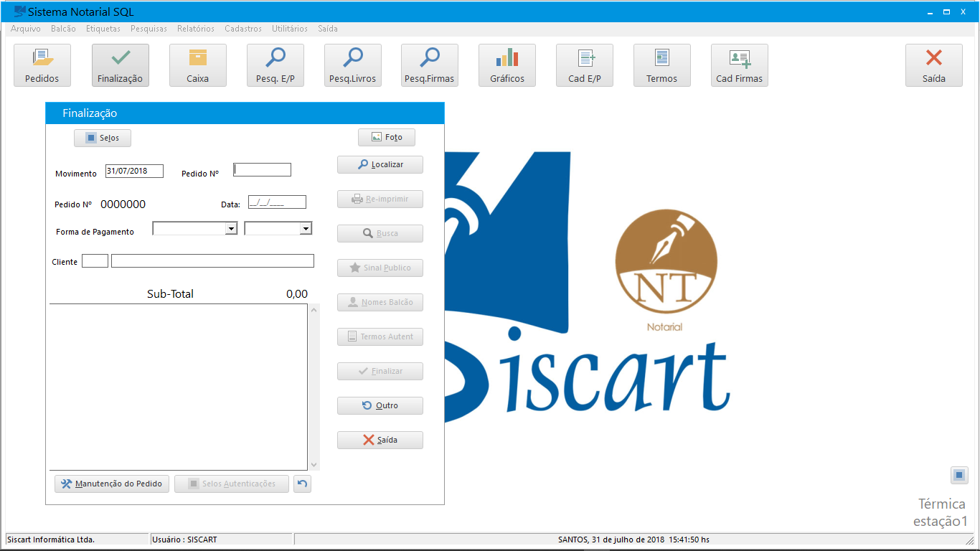Click the Cliente code field
Image resolution: width=980 pixels, height=551 pixels.
pyautogui.click(x=95, y=260)
